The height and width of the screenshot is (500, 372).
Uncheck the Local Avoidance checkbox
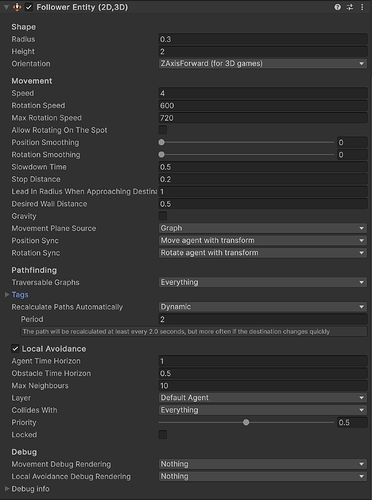[x=15, y=349]
